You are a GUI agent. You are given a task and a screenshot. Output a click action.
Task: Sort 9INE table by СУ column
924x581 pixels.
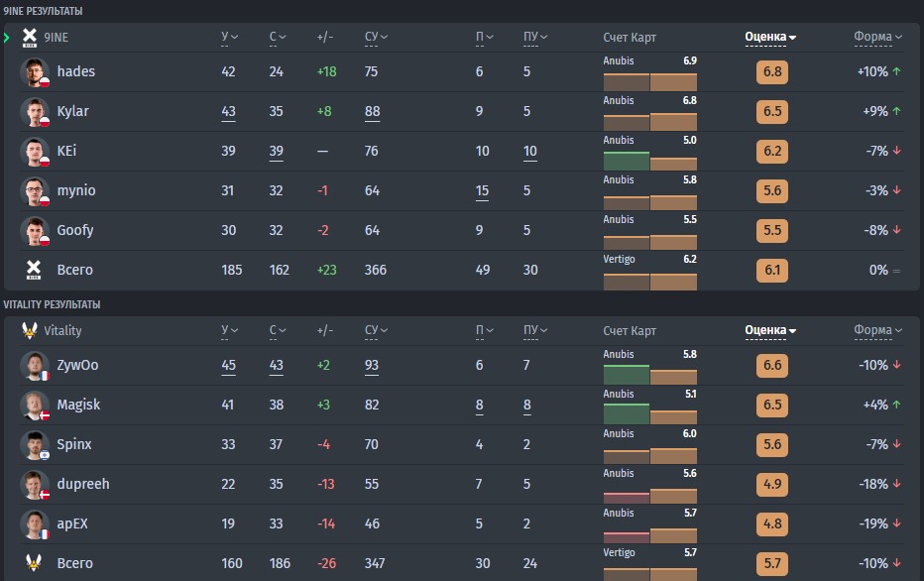point(376,37)
